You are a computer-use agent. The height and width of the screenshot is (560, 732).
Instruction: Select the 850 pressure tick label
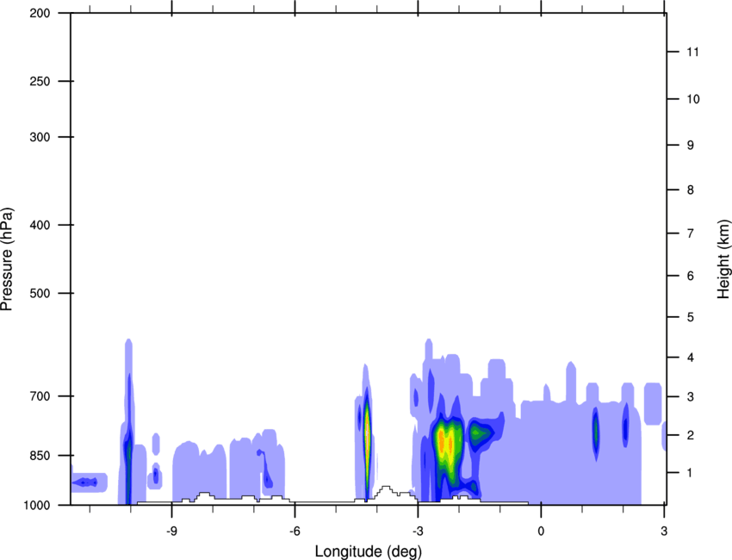tap(40, 456)
